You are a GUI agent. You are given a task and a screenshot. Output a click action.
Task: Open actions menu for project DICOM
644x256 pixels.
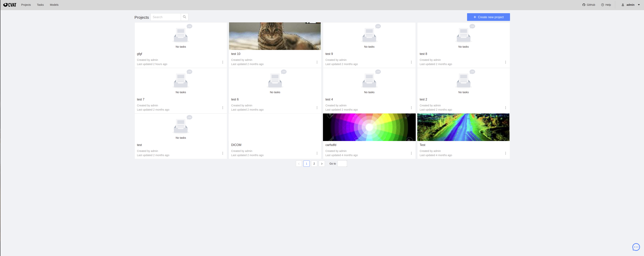coord(317,153)
